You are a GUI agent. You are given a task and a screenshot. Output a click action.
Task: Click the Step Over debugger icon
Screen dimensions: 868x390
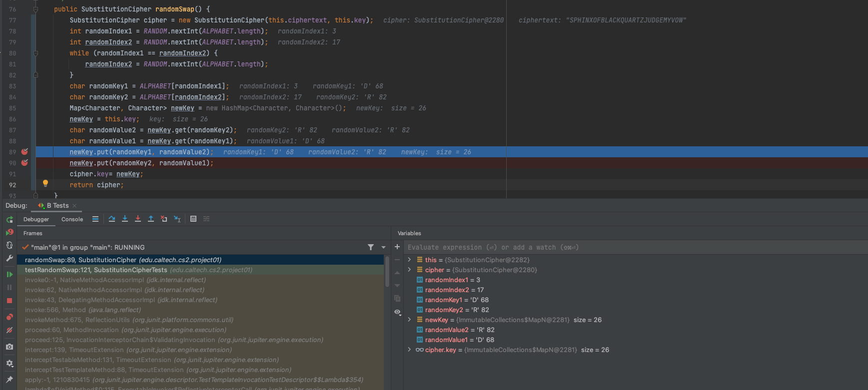[x=112, y=219]
